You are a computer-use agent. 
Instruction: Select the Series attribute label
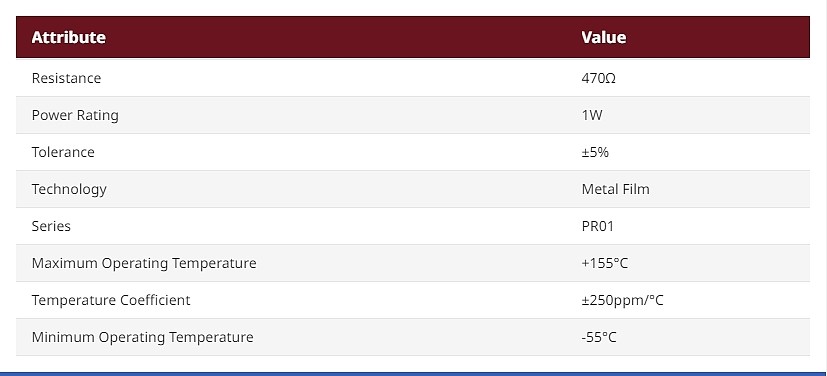pyautogui.click(x=51, y=226)
